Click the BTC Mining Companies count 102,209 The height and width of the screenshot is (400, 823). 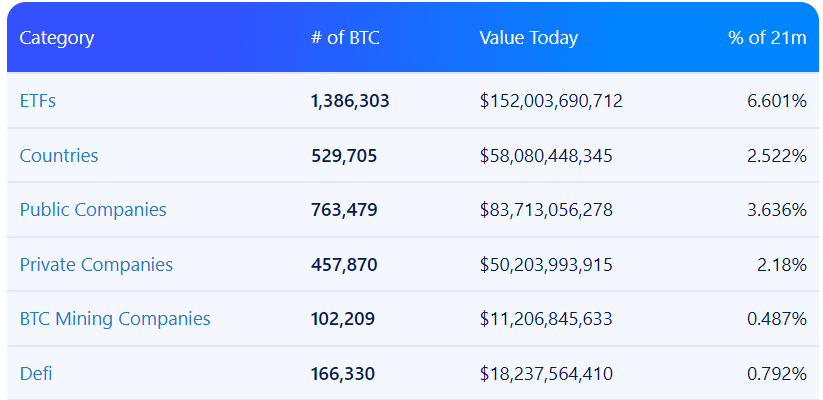coord(343,319)
